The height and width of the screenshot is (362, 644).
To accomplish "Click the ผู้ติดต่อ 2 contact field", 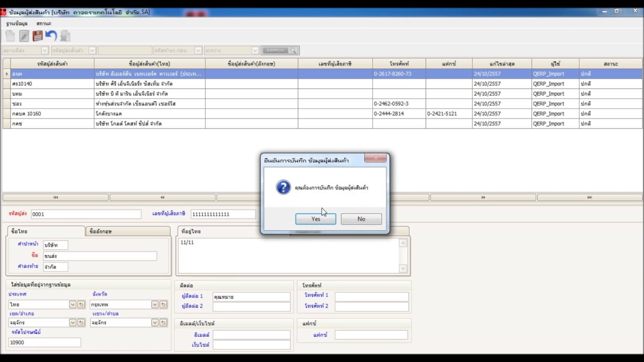I will pyautogui.click(x=251, y=306).
